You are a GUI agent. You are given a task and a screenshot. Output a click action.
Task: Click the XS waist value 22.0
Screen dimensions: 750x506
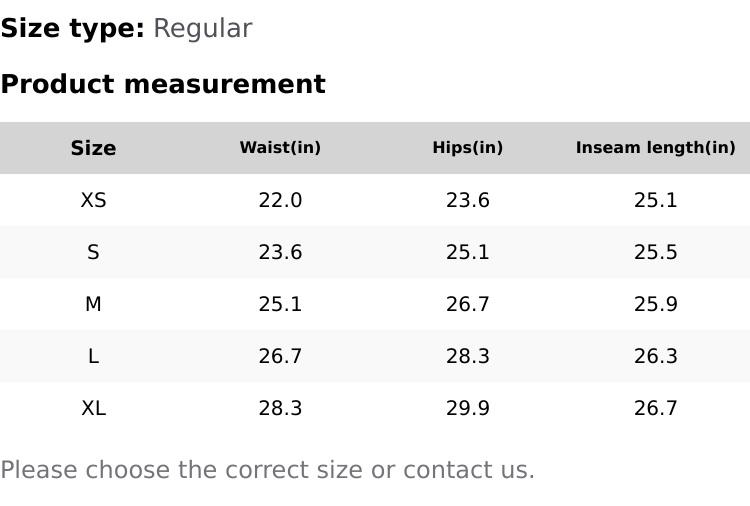click(280, 200)
